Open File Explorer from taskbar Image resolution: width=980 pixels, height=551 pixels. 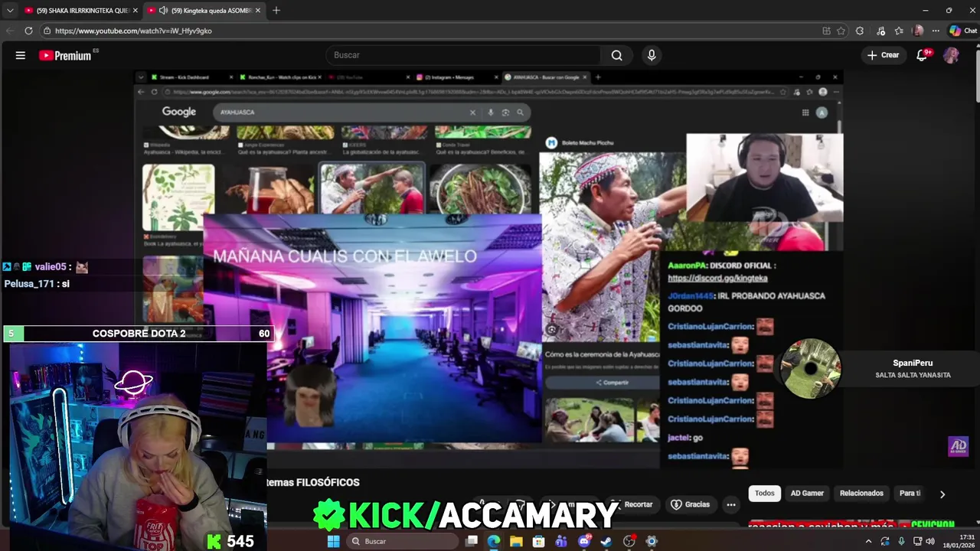[517, 541]
